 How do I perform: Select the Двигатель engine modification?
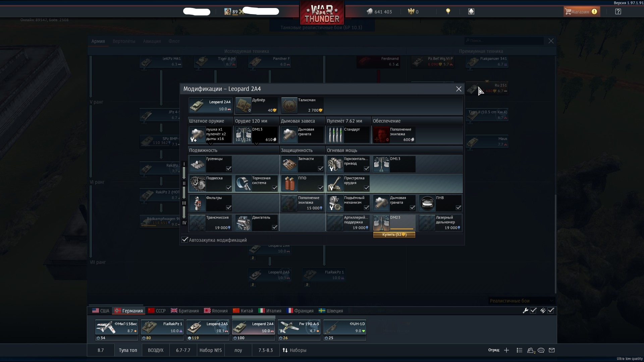(x=257, y=223)
